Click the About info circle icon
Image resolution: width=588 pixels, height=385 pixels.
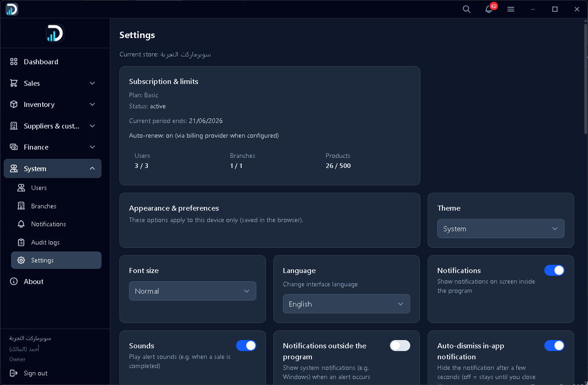click(14, 281)
